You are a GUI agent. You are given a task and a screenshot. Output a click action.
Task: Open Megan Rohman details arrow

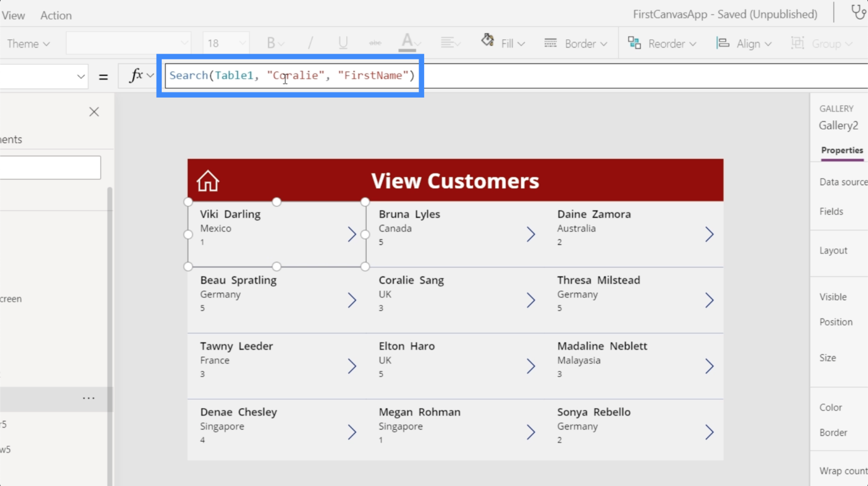click(x=531, y=432)
